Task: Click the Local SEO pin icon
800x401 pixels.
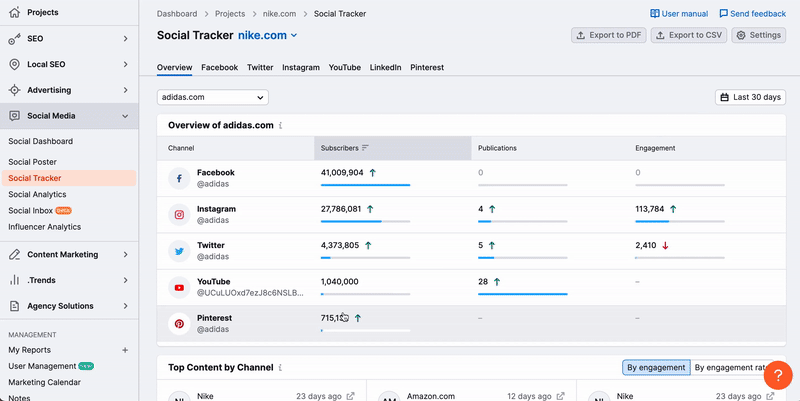Action: pos(15,64)
